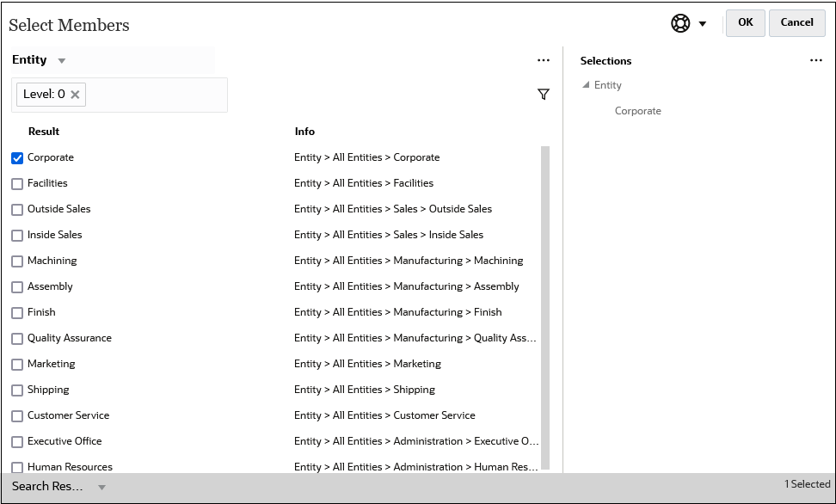Open the Search Results dropdown at bottom
Screen dimensions: 836x504
(101, 487)
